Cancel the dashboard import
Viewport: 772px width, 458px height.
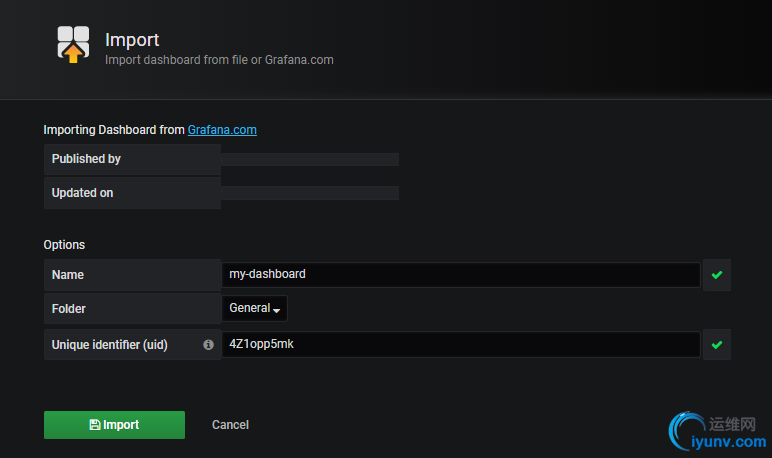(x=230, y=425)
